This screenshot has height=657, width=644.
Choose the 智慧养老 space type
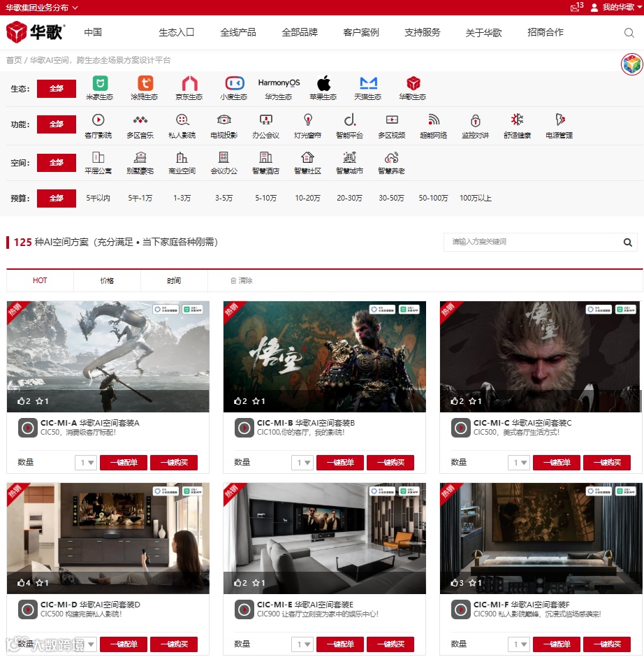[391, 163]
